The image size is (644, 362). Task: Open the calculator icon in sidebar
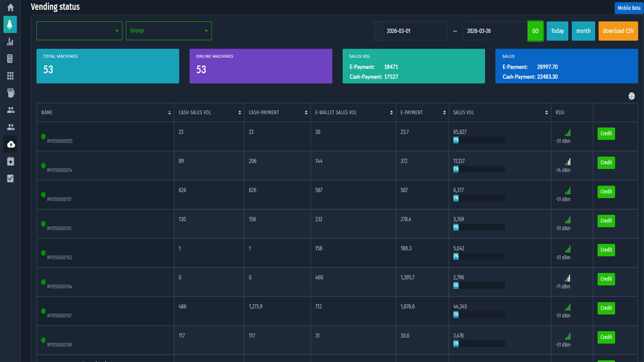(10, 59)
